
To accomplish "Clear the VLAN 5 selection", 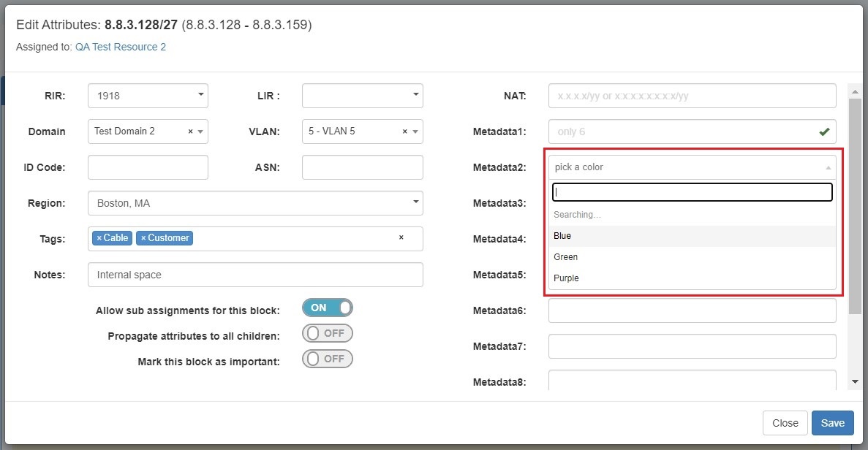I will coord(405,131).
